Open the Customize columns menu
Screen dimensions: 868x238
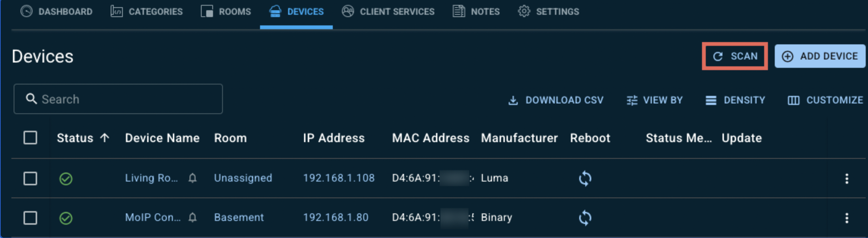tap(825, 100)
